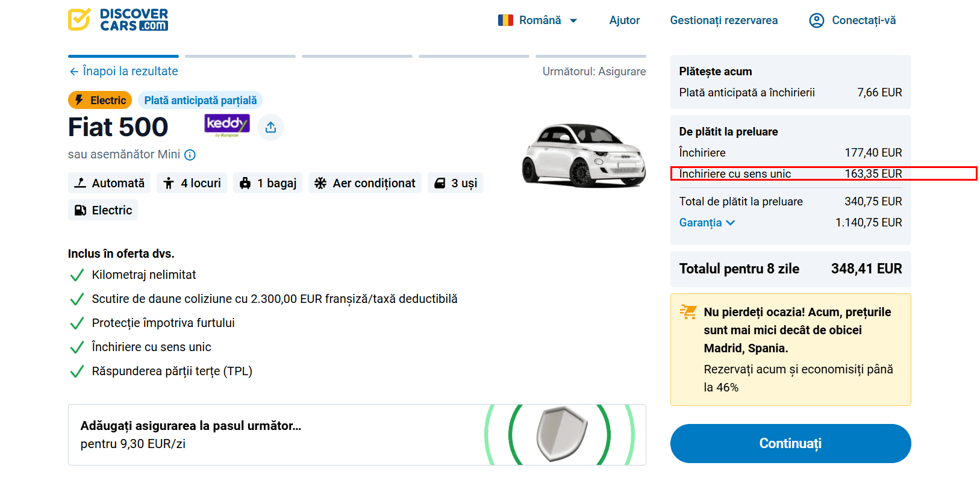
Task: Click Total de plătit la preluare
Action: [741, 201]
